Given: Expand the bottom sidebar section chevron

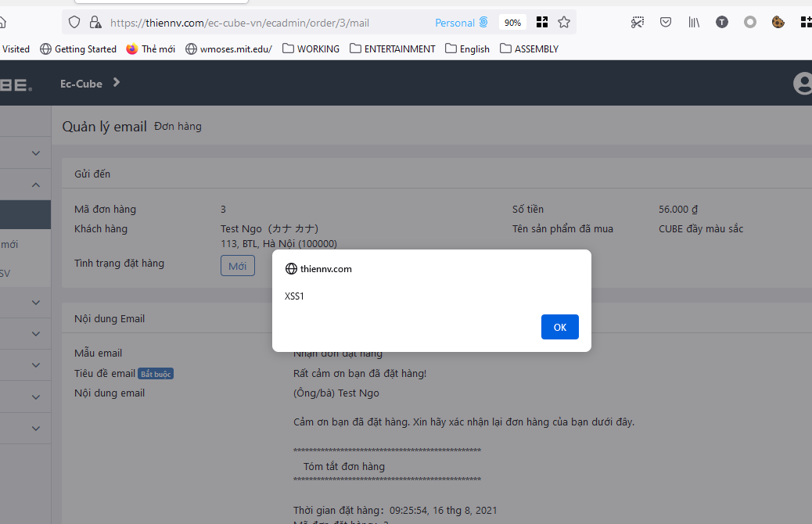Looking at the screenshot, I should coord(35,428).
